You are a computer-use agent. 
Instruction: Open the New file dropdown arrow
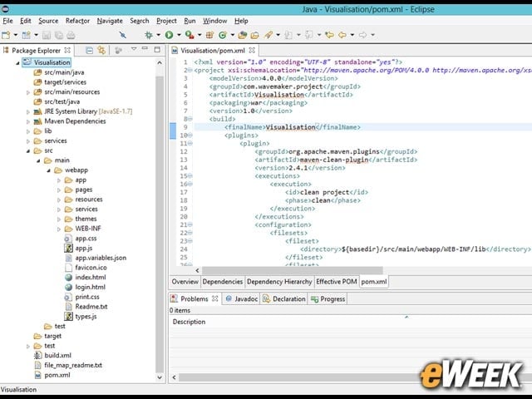click(16, 35)
